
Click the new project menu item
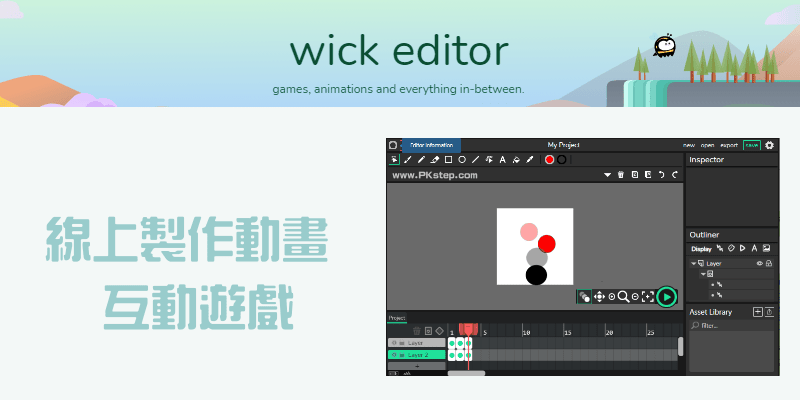[689, 145]
